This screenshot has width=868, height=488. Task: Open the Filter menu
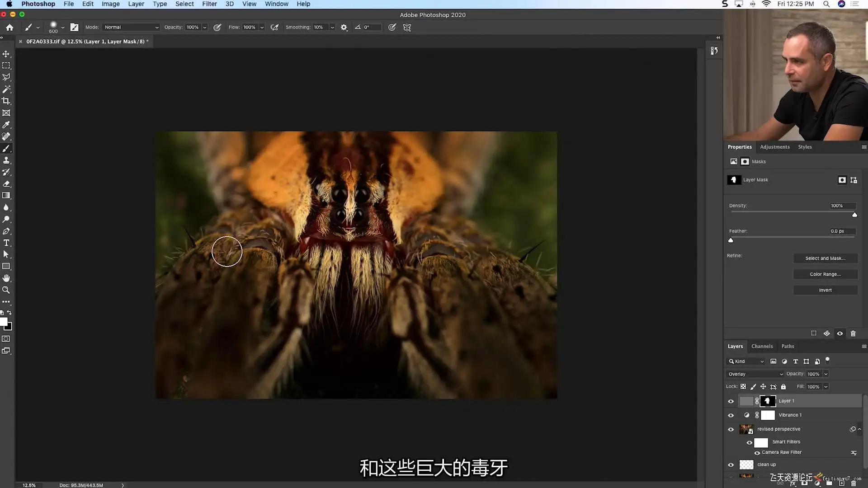209,4
